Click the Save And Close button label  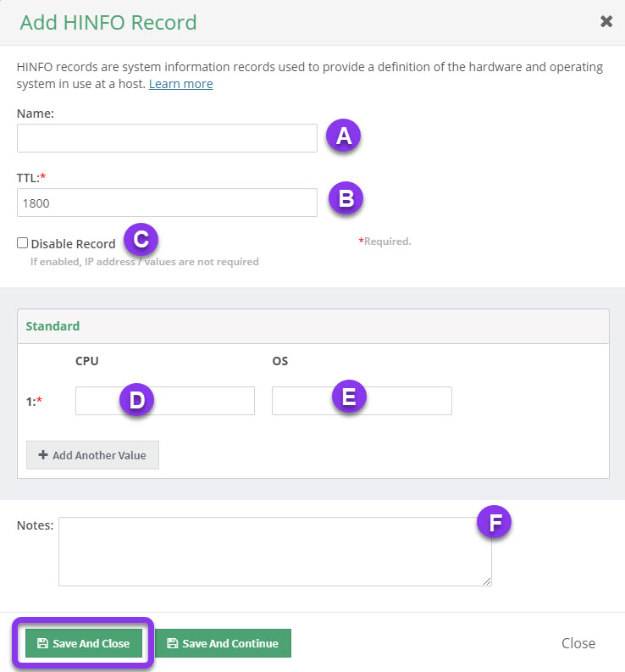point(91,643)
